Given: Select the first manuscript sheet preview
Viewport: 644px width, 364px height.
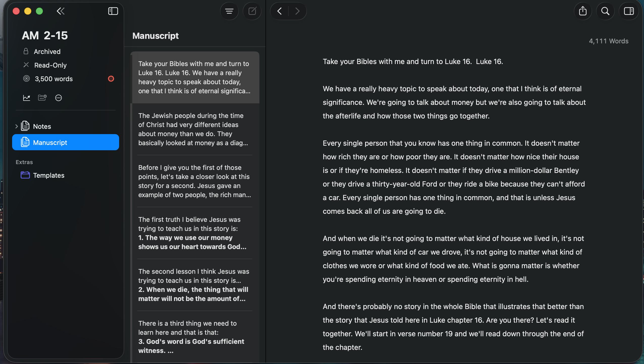Looking at the screenshot, I should pos(195,77).
